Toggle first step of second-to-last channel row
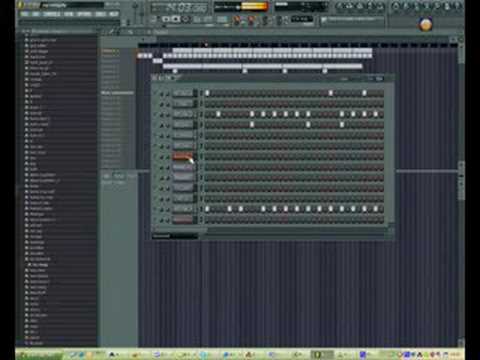The image size is (480, 360). (x=207, y=209)
